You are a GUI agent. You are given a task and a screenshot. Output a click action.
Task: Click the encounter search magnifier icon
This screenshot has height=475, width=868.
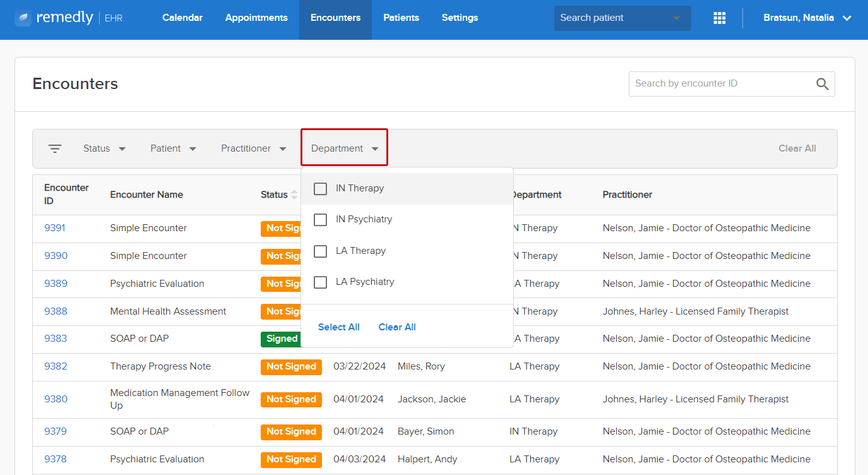tap(822, 84)
